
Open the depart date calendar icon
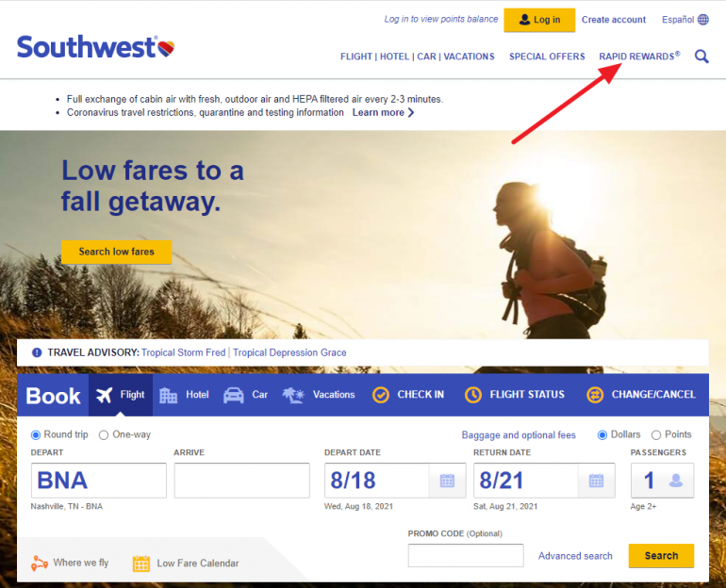[x=447, y=481]
